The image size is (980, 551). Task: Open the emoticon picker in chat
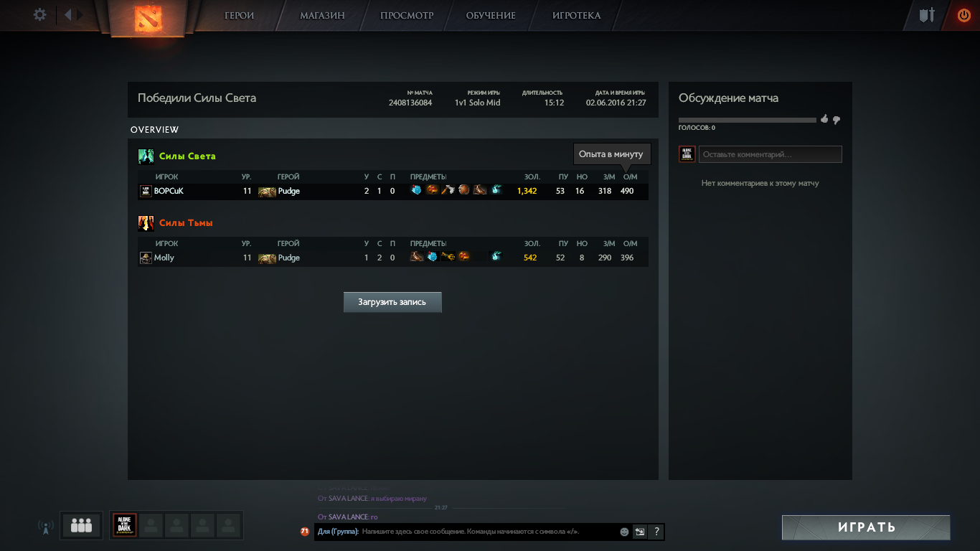pyautogui.click(x=624, y=532)
